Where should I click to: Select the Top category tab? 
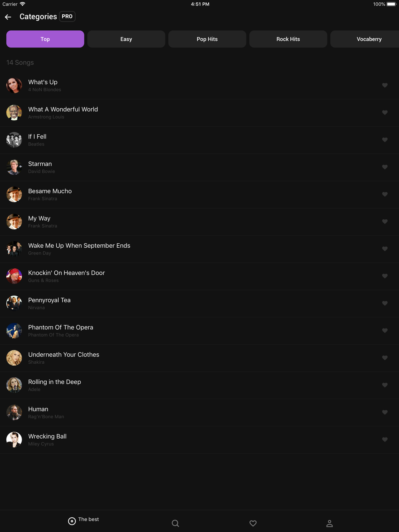coord(45,39)
